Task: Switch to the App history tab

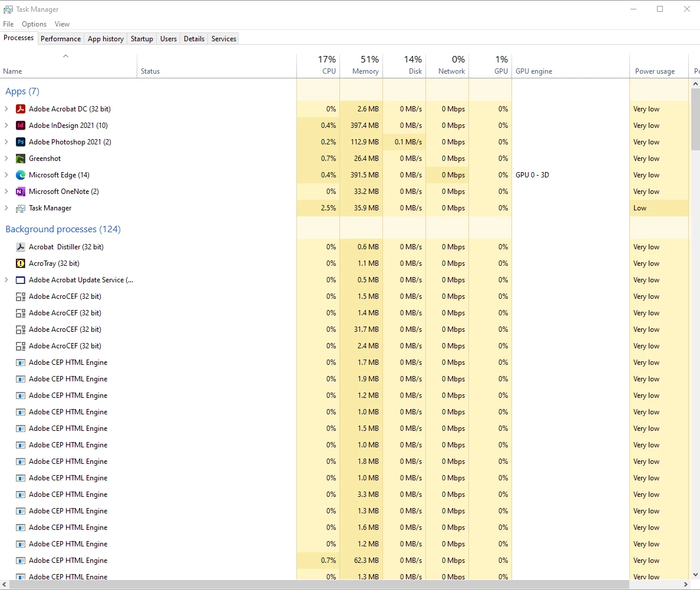Action: click(106, 39)
